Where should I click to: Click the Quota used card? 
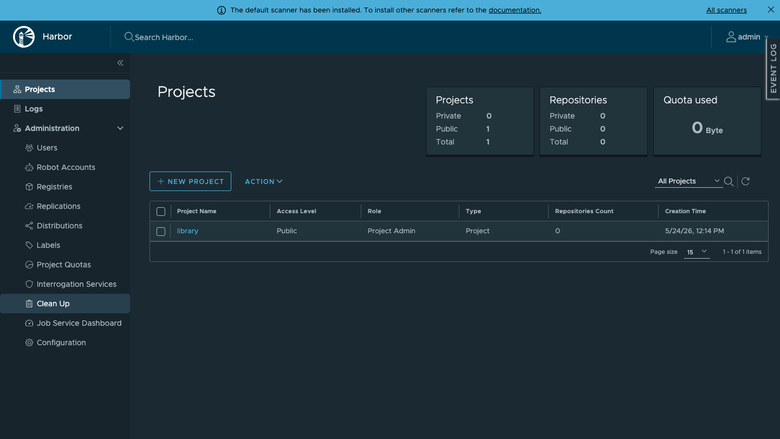(707, 121)
